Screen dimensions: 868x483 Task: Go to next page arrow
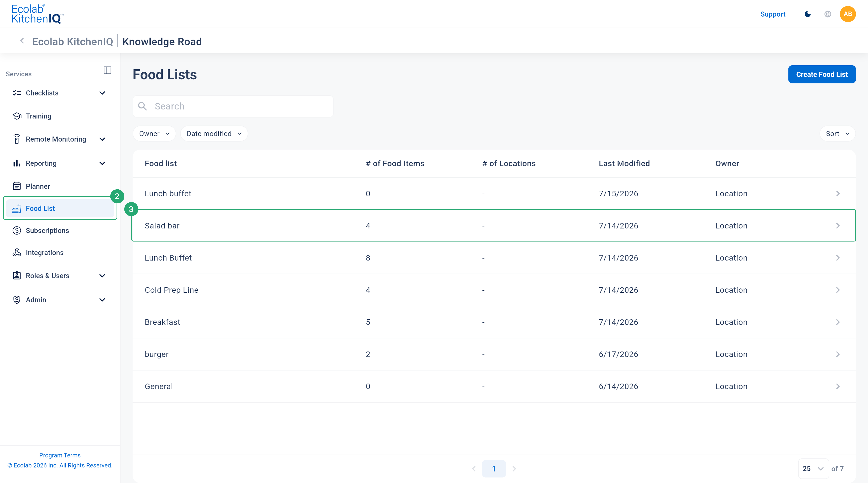click(x=514, y=469)
